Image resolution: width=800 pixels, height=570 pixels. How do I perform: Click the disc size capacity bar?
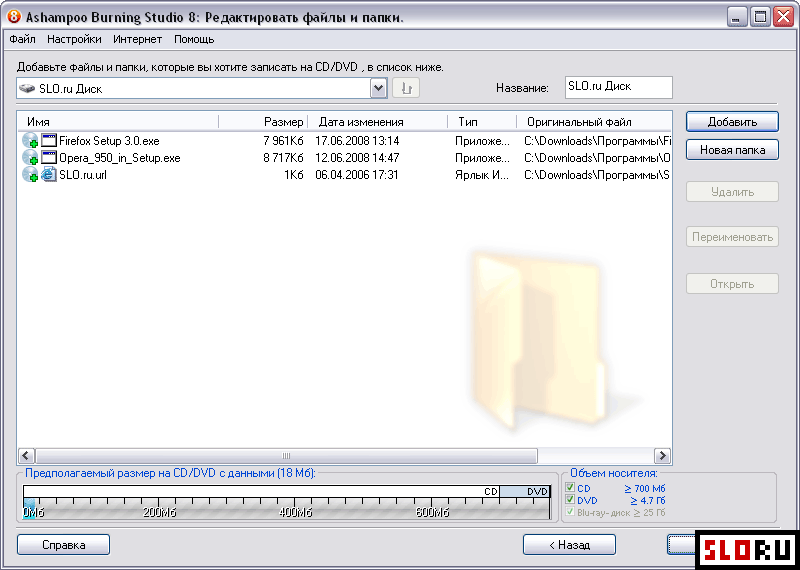287,503
